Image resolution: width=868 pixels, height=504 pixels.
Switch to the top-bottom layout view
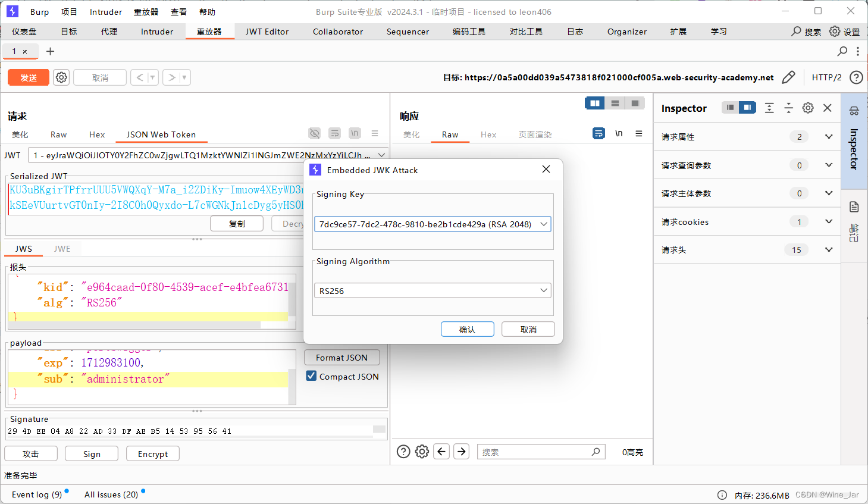point(615,103)
